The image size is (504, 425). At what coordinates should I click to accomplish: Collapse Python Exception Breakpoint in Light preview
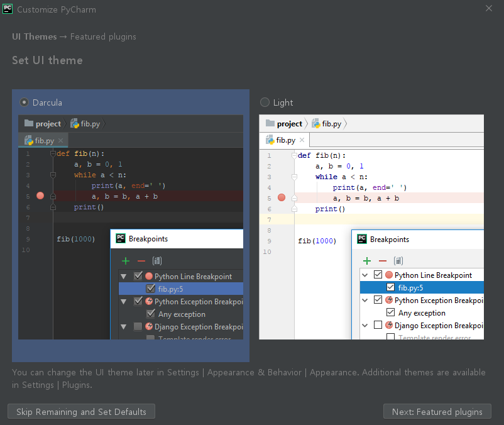point(365,301)
